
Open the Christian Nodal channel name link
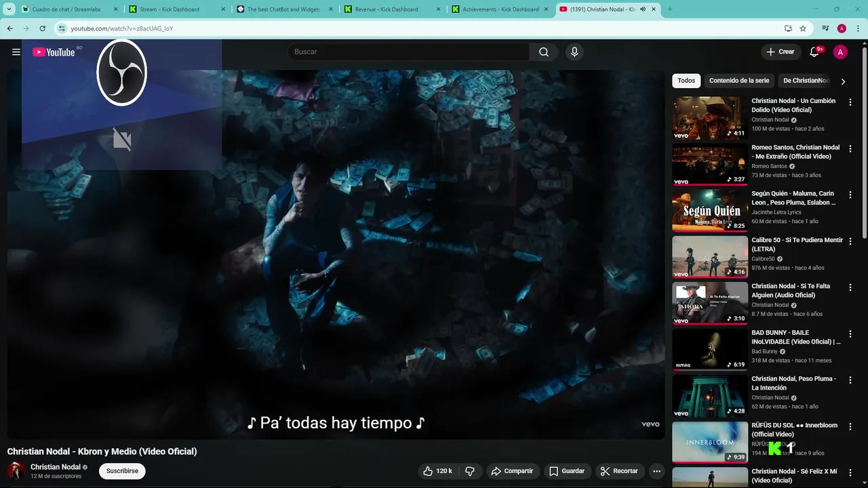pyautogui.click(x=56, y=467)
